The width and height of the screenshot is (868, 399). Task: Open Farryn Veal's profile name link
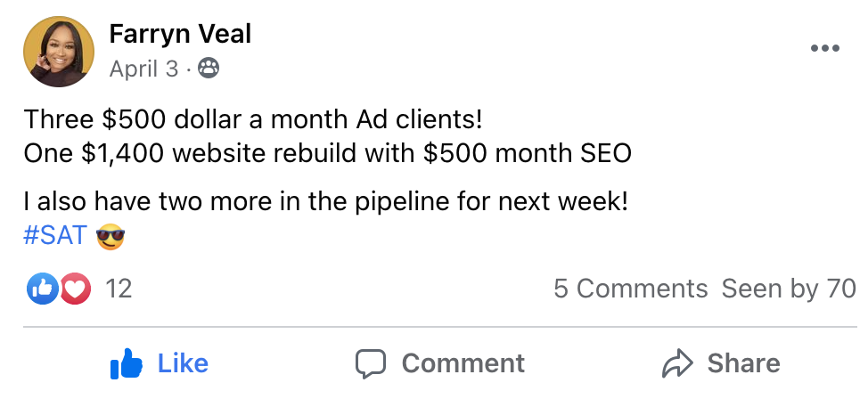click(x=180, y=34)
